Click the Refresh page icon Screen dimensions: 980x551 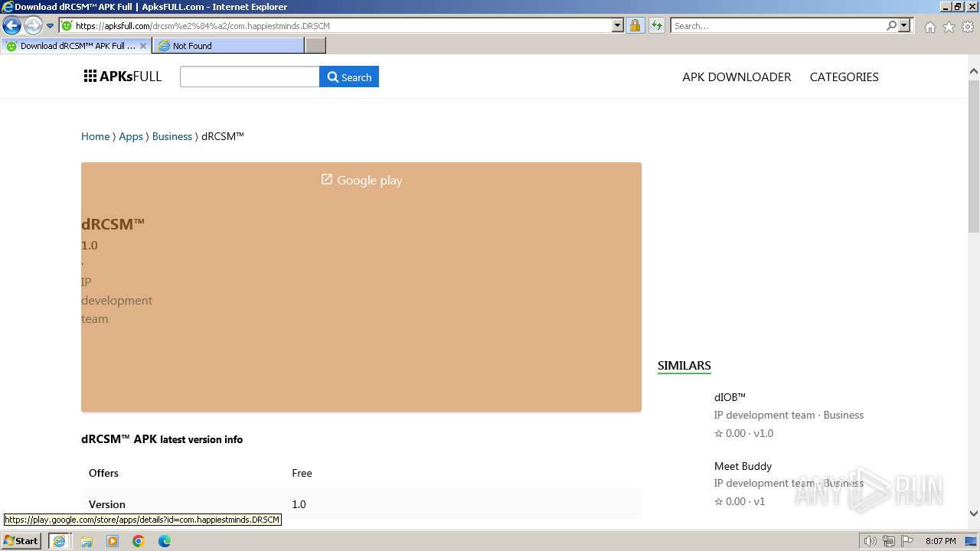pos(656,26)
